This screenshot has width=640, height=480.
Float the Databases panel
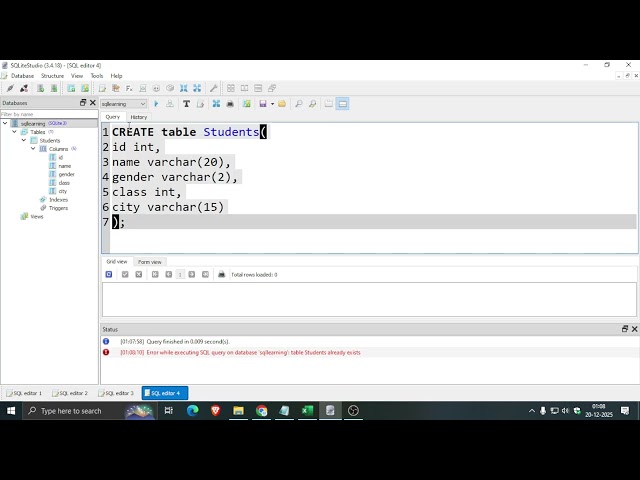coord(83,102)
